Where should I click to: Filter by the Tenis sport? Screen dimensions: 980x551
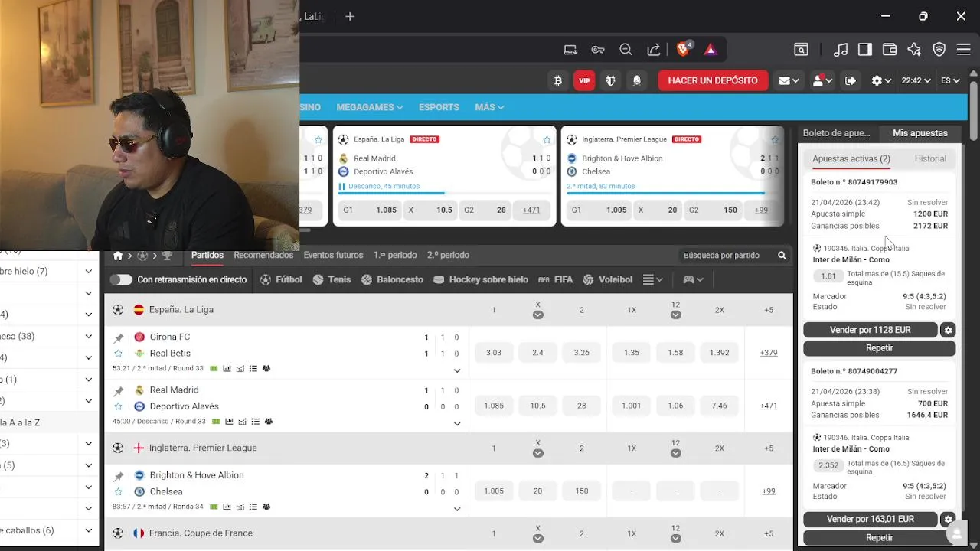click(x=332, y=279)
